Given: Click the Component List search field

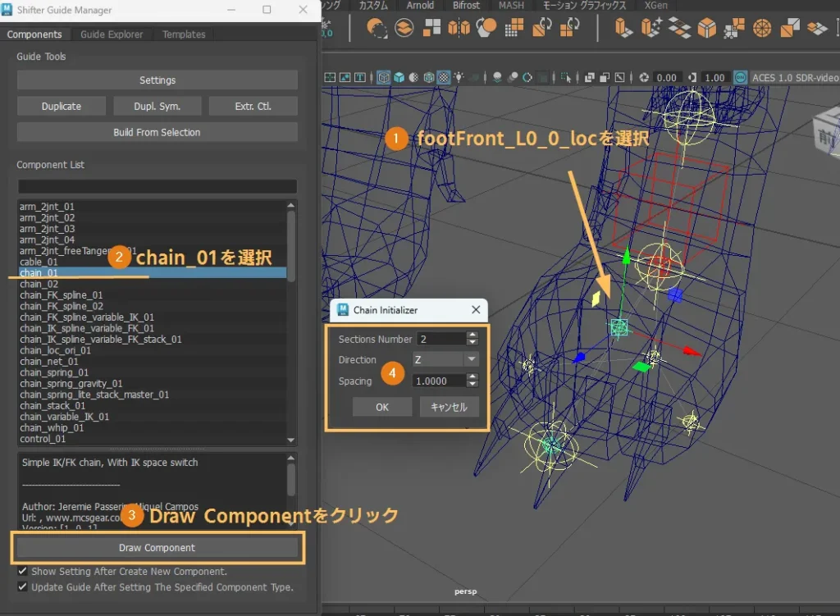Looking at the screenshot, I should (157, 186).
